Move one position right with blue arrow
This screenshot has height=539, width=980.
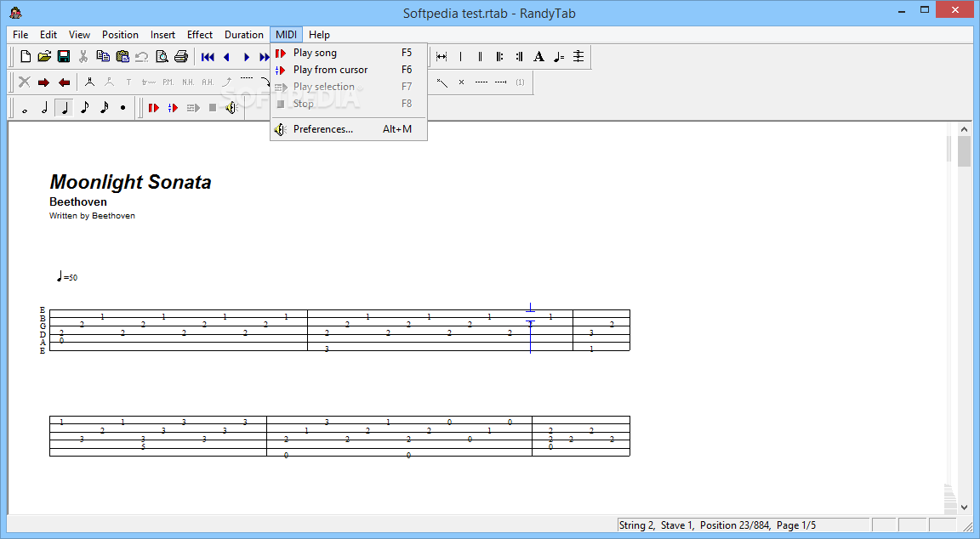[247, 58]
